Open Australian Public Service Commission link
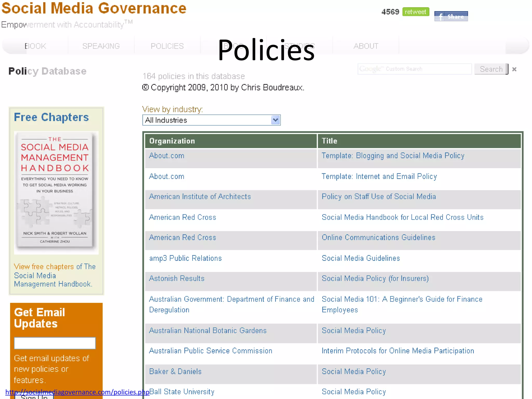Viewport: 532px width, 399px height. (211, 351)
